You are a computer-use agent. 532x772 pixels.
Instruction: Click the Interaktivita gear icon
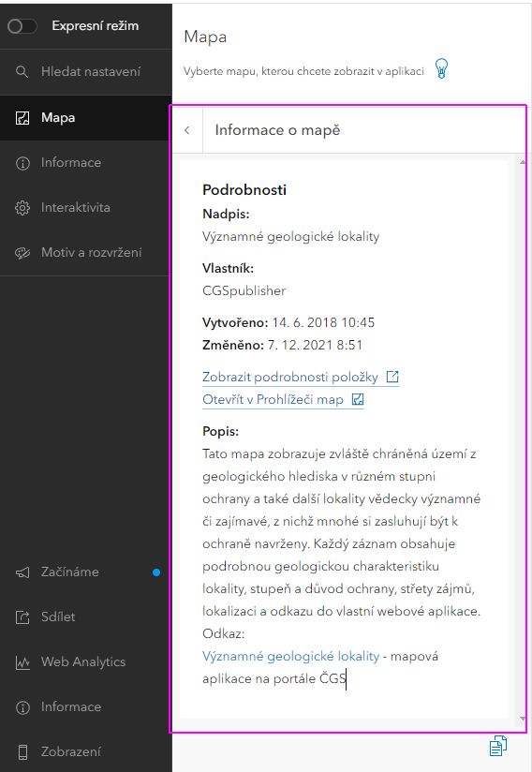(22, 208)
